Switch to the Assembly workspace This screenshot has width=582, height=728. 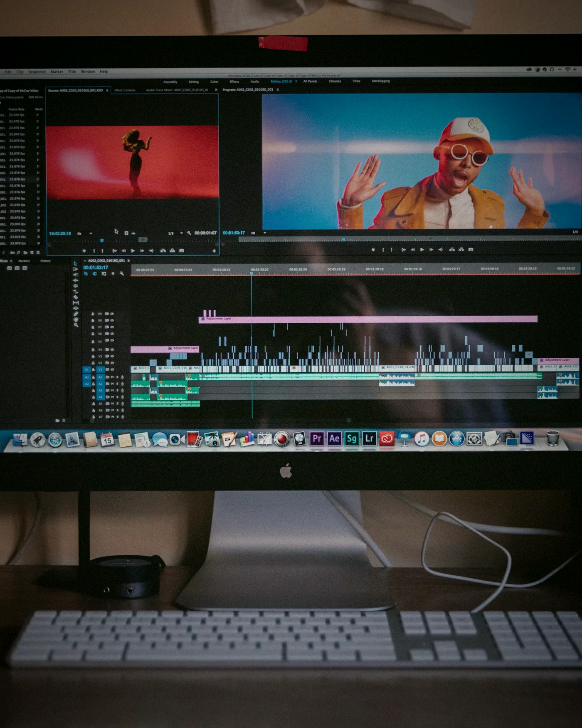[x=170, y=82]
